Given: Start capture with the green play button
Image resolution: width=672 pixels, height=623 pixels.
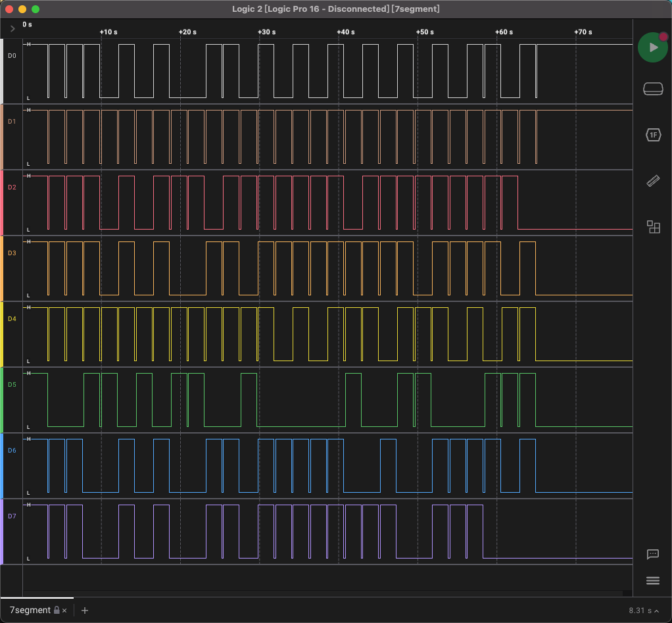Looking at the screenshot, I should point(652,47).
